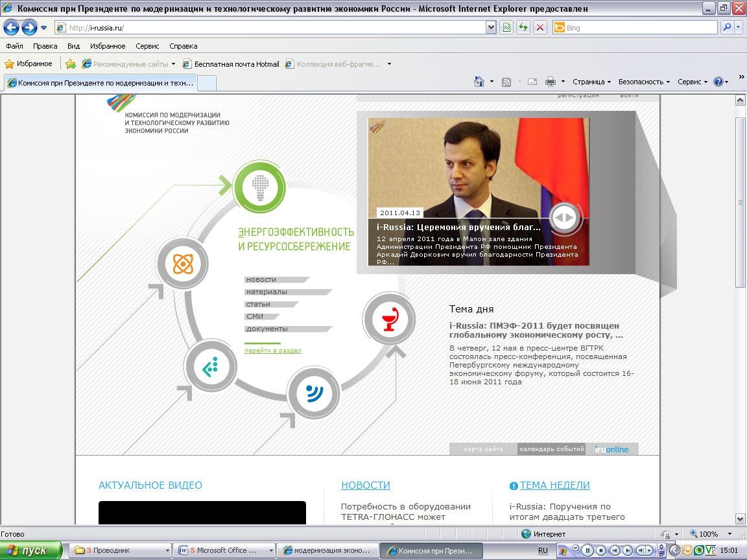Click the Read Mail envelope icon
The height and width of the screenshot is (560, 747).
point(532,82)
